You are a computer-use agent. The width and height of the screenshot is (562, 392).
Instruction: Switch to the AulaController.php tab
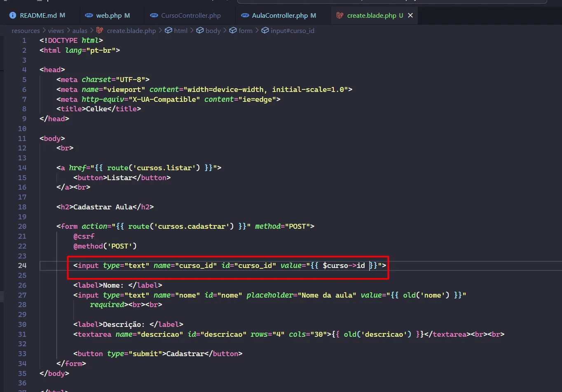[x=280, y=15]
